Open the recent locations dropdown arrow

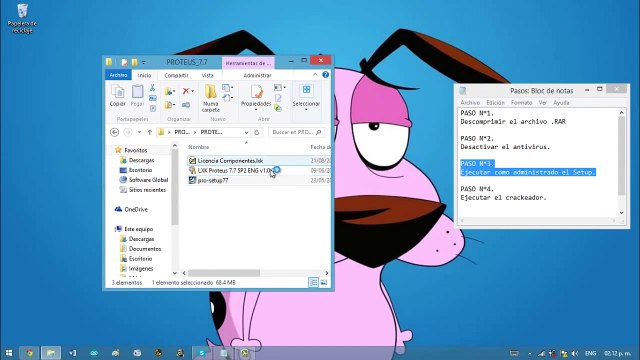pos(139,132)
